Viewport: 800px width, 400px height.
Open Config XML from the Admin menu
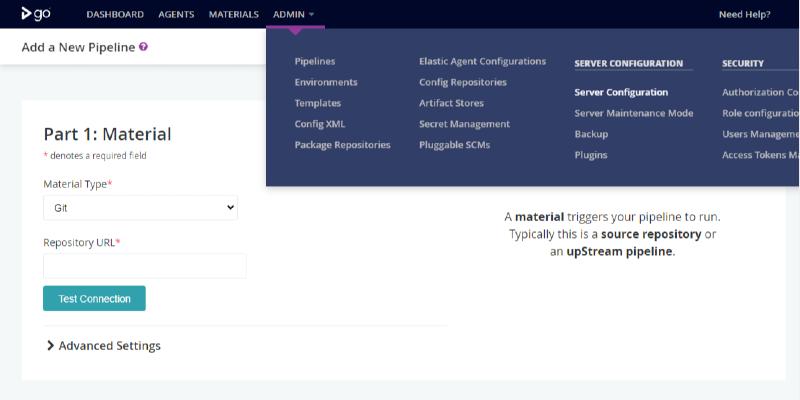[x=320, y=124]
